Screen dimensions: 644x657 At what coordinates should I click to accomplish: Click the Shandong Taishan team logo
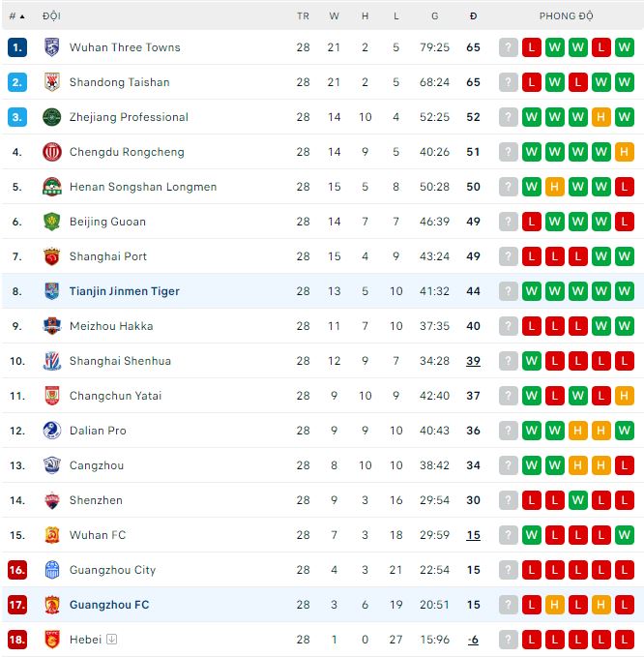[52, 82]
